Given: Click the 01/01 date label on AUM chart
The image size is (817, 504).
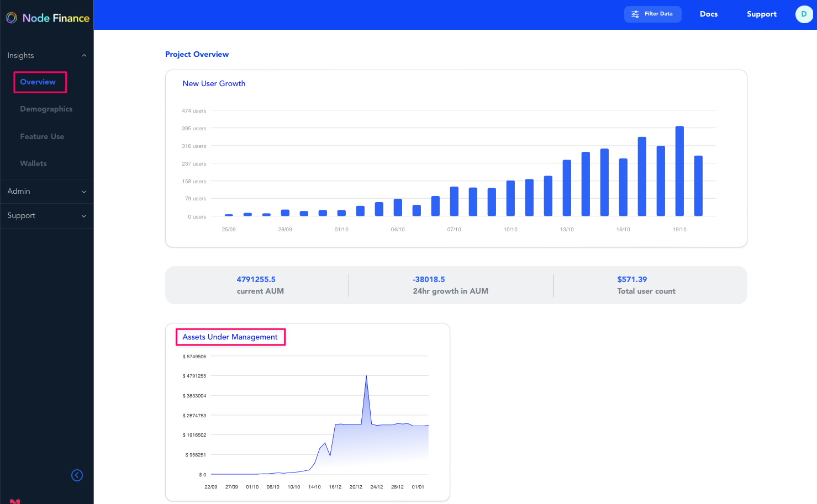Looking at the screenshot, I should 418,487.
